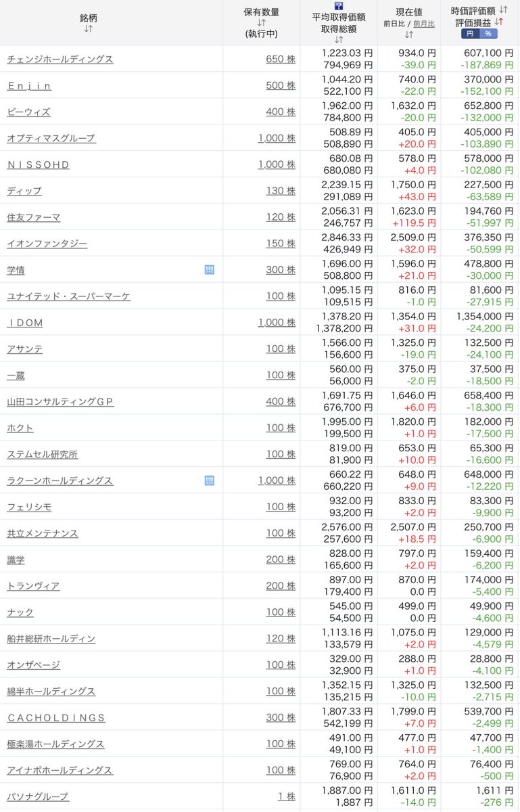Screen dimensions: 520x812
Task: Open ラクーンホールディングス stock link
Action: tap(60, 480)
